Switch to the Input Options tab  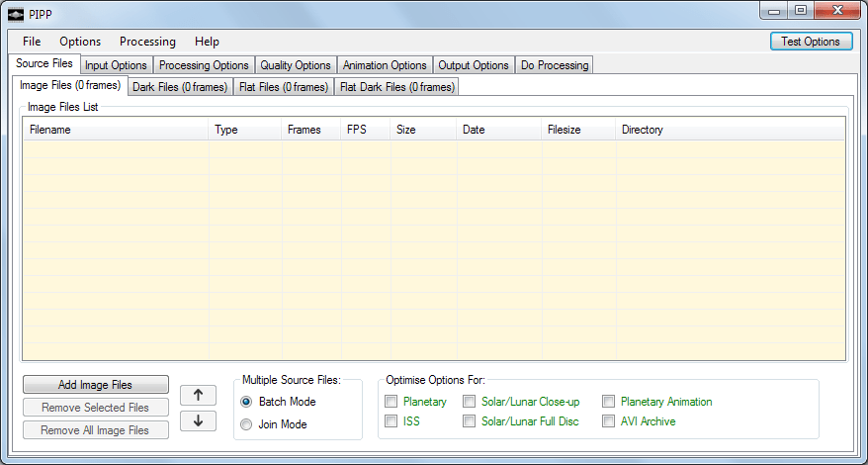click(x=116, y=65)
